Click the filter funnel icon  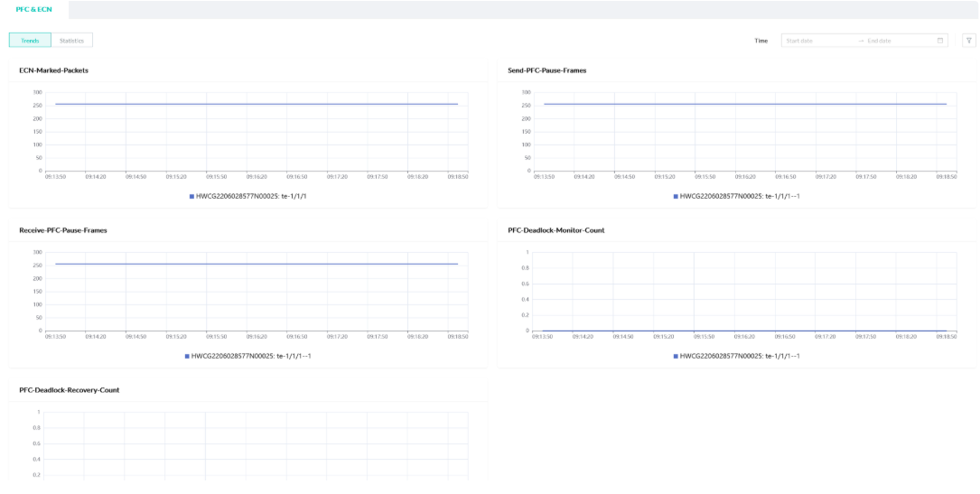(x=969, y=41)
